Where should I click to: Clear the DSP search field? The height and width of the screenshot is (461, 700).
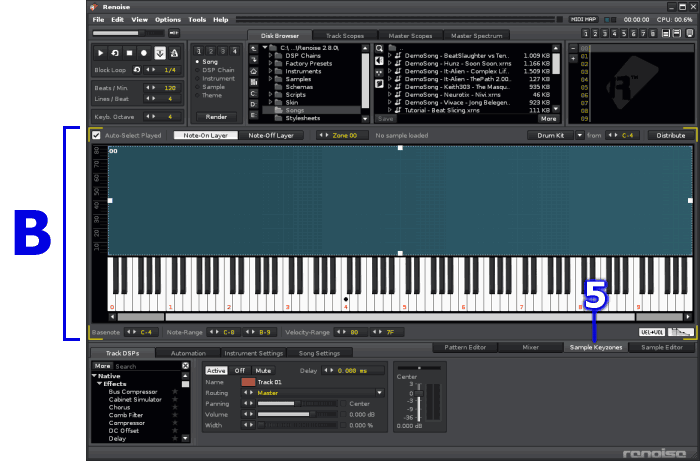[185, 366]
